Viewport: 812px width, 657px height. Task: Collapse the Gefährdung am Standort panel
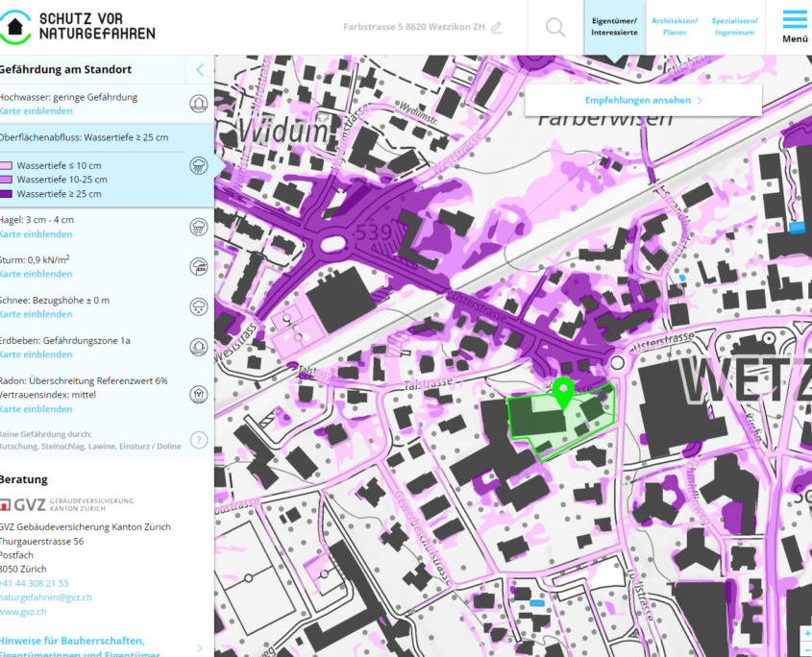point(200,70)
